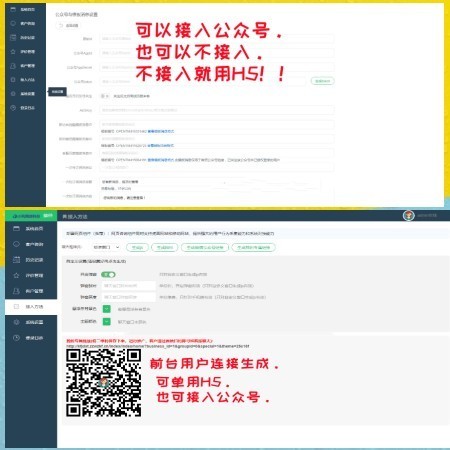
Task: Click blue link under second template ID field
Action: click(161, 146)
